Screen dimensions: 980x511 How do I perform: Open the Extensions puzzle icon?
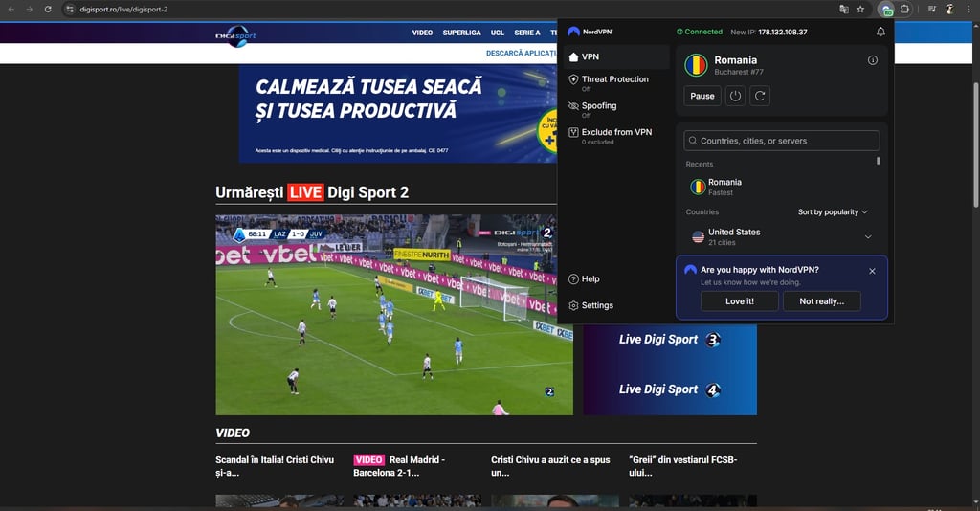(x=904, y=10)
